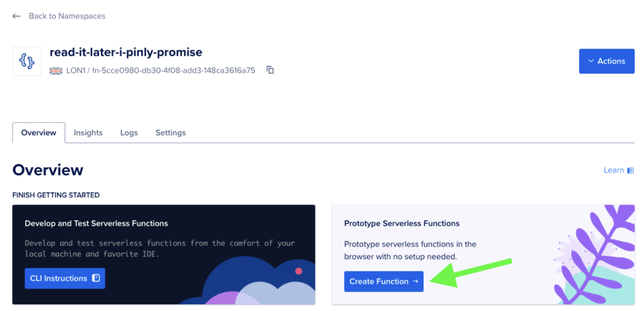Click the back arrow icon
Viewport: 644px width, 311px height.
[16, 16]
